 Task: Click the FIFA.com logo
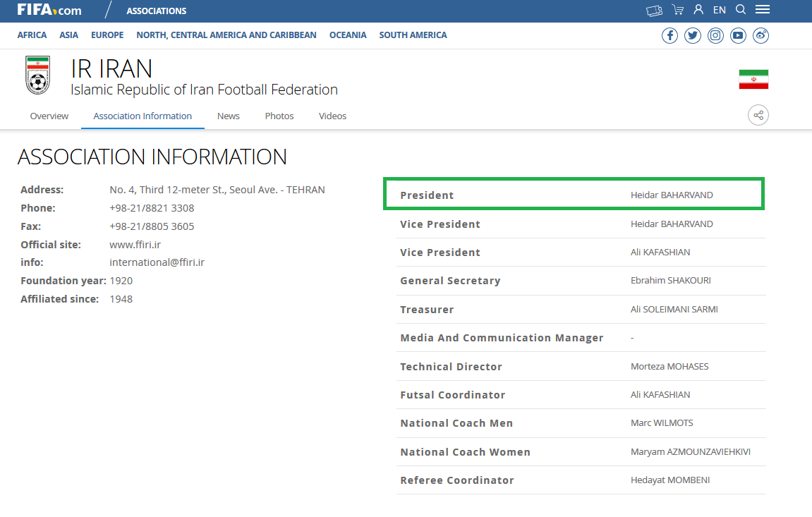click(49, 10)
